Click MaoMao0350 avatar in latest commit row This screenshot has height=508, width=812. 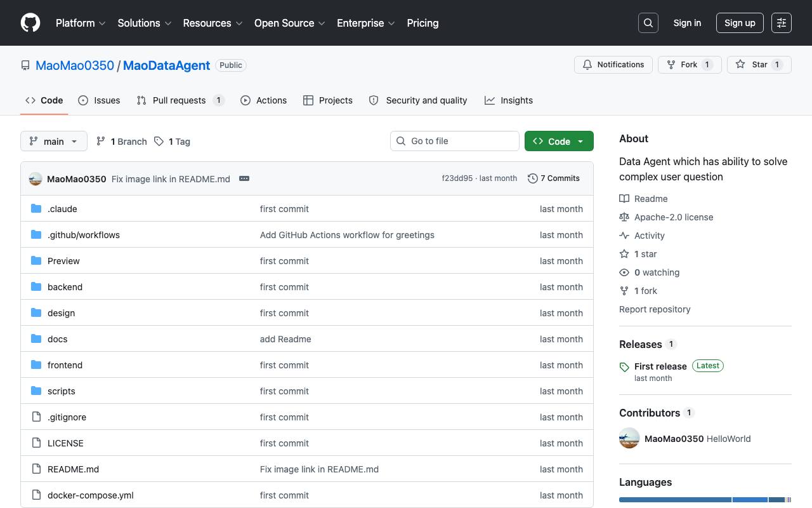(36, 179)
